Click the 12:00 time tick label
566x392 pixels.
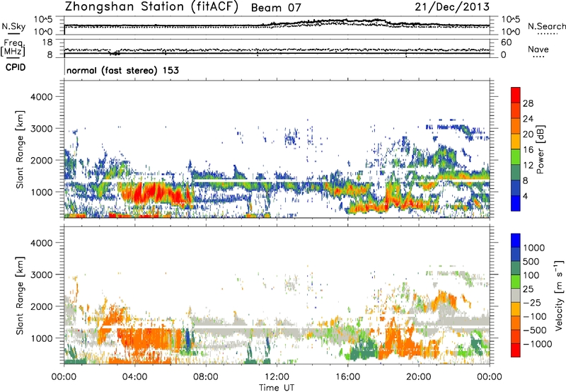click(x=277, y=377)
